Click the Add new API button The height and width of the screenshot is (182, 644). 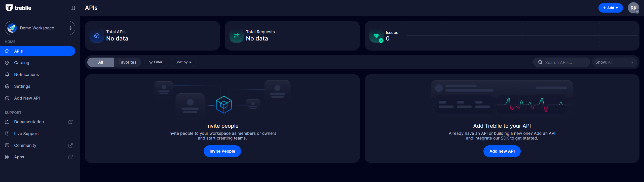502,151
